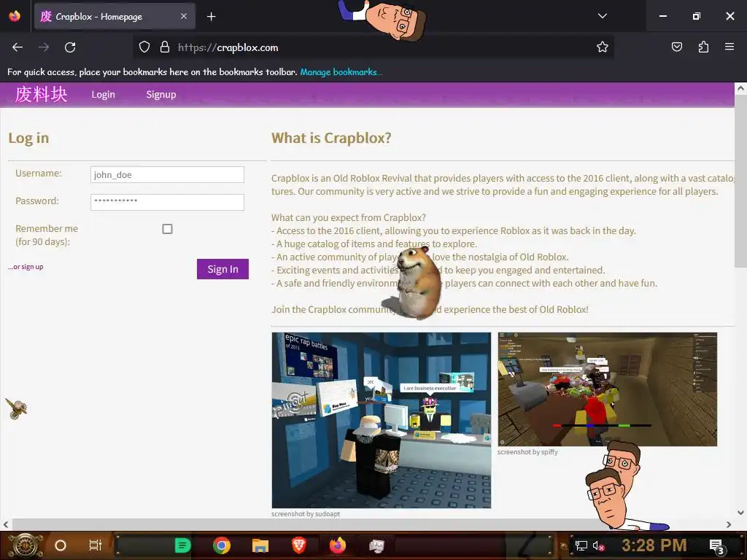Click the Chinese-character Crapblox site logo
The height and width of the screenshot is (560, 747).
(41, 94)
